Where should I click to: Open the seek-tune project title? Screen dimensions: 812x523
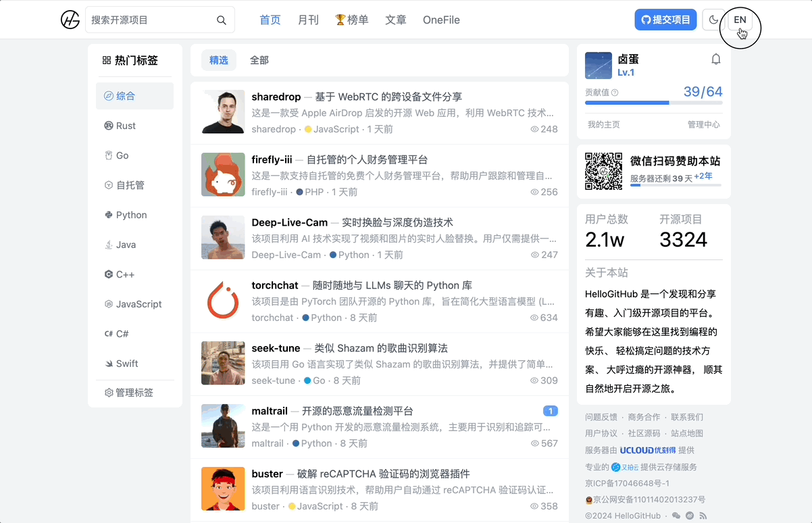tap(276, 348)
